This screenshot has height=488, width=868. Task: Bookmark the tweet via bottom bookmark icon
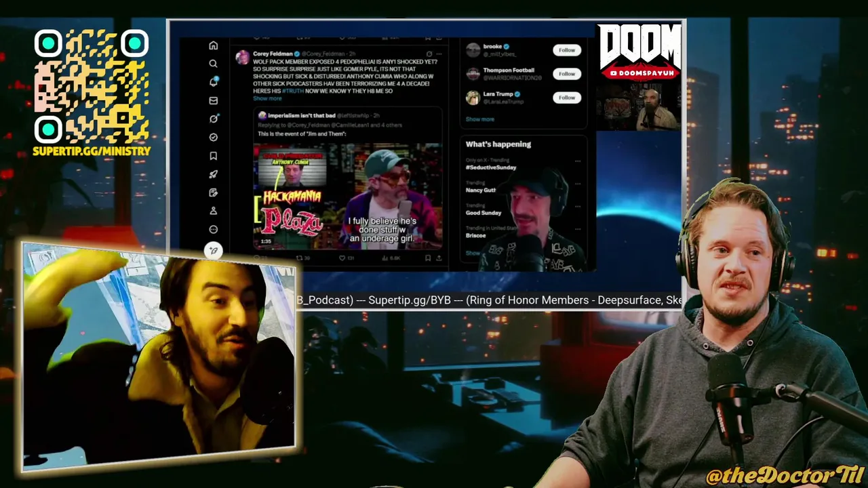click(x=428, y=258)
